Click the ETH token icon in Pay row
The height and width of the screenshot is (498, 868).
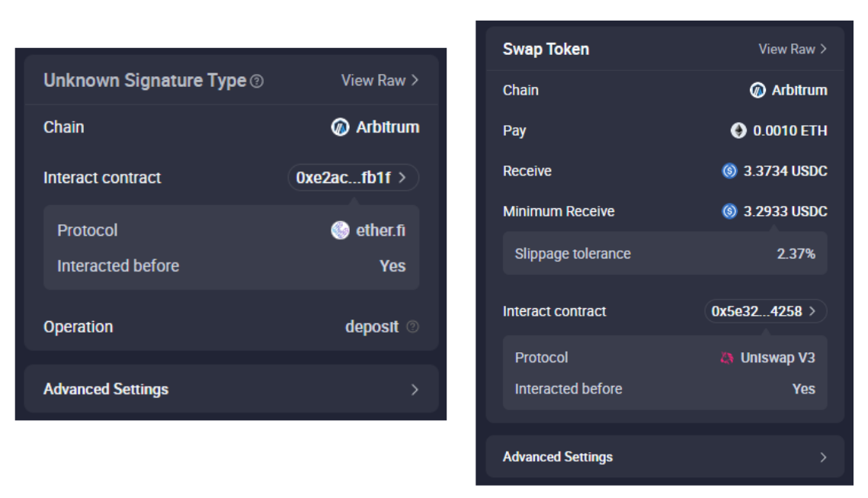click(738, 130)
